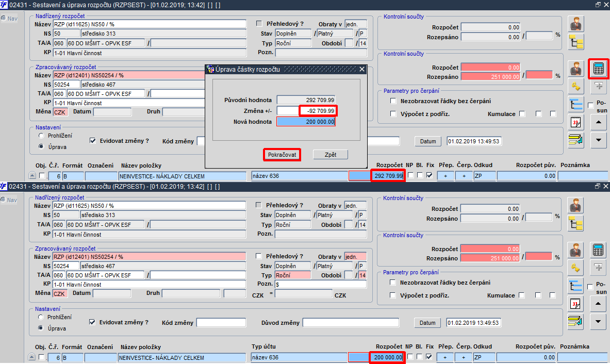Click the grey plus icon under the calculator, top window
The width and height of the screenshot is (610, 364).
(598, 86)
